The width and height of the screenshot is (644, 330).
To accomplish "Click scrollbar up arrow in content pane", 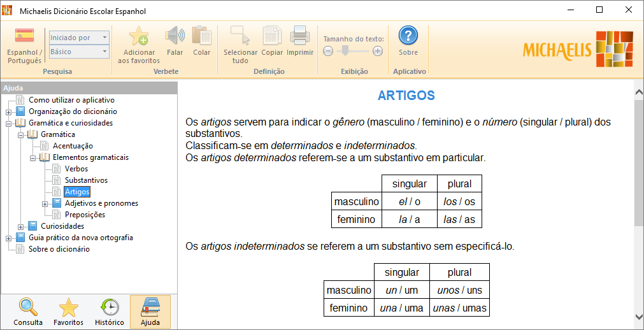I will point(639,93).
